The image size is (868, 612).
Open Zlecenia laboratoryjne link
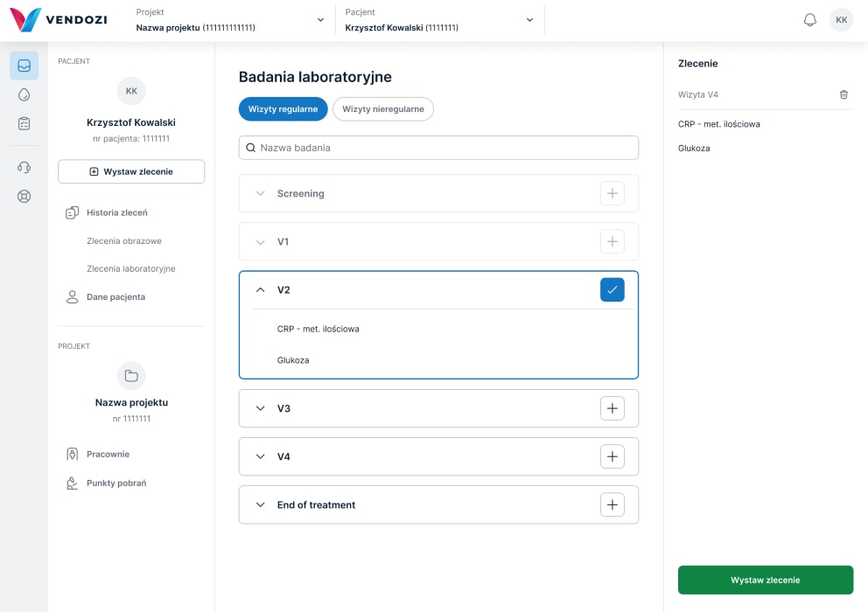click(130, 268)
